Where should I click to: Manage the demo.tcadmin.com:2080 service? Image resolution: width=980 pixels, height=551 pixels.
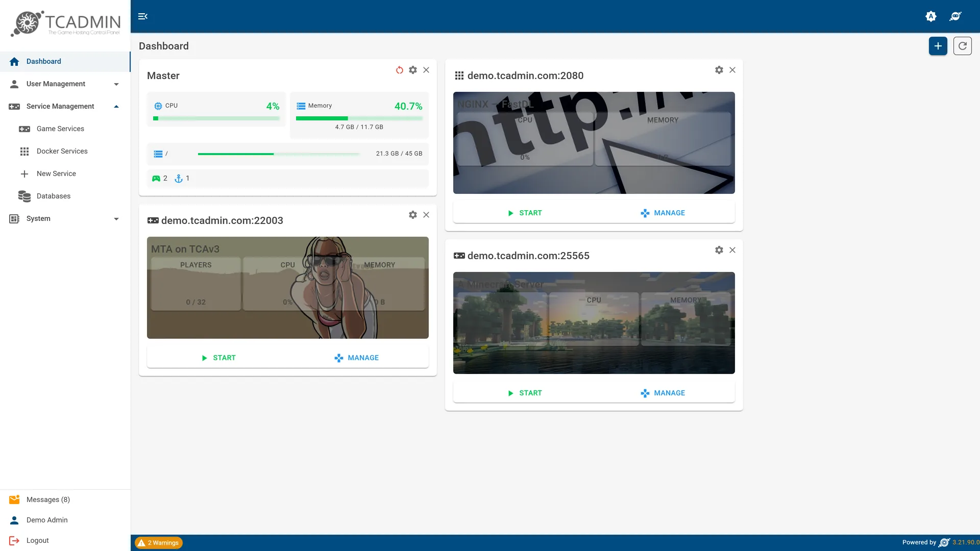point(663,213)
